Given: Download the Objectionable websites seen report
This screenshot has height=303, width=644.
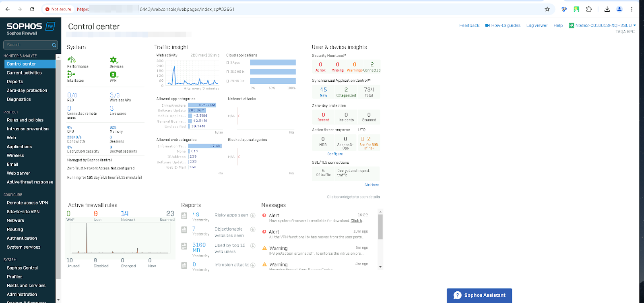Looking at the screenshot, I should 253,229.
